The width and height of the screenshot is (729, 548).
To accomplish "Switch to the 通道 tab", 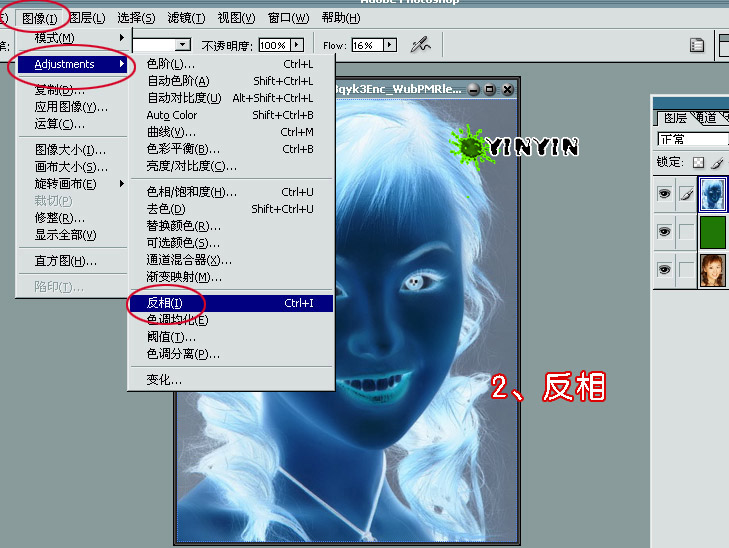I will coord(706,118).
